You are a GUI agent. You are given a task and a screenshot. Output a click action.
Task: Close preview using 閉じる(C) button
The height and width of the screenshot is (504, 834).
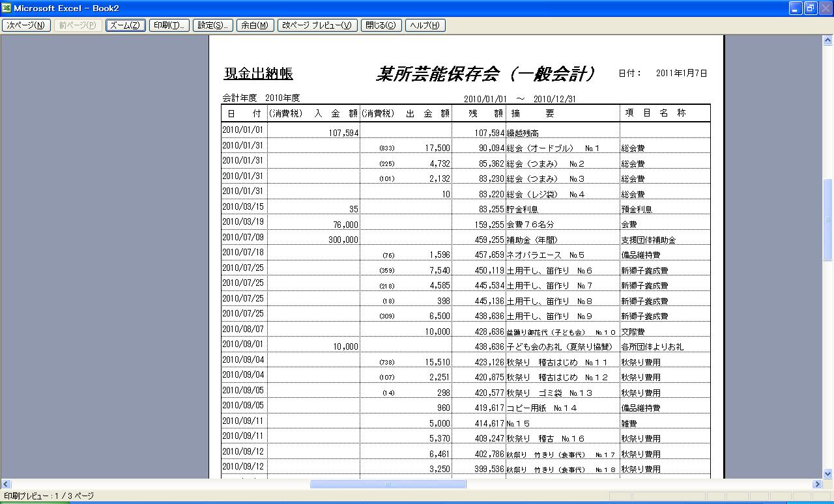(x=381, y=25)
